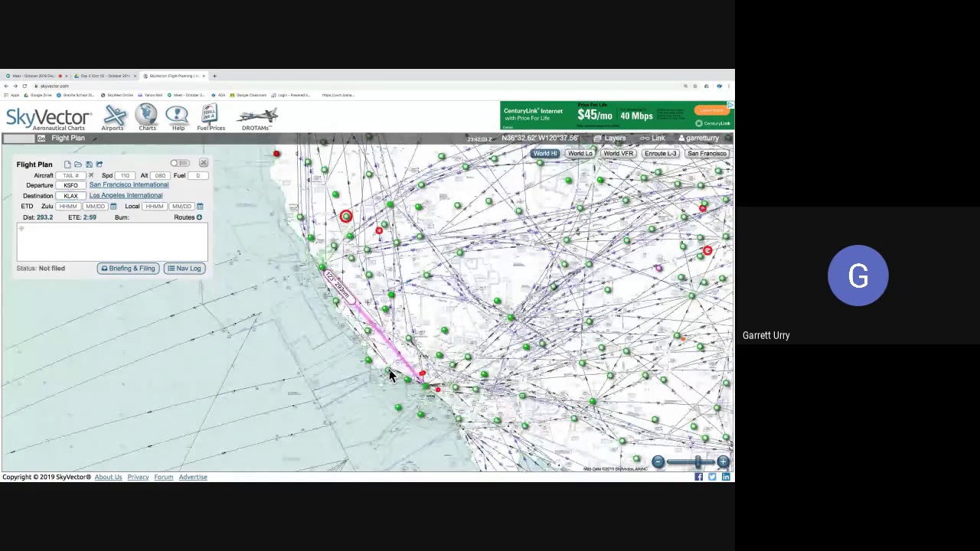
Task: Select the Enroute L-3 chart tab
Action: pos(660,154)
